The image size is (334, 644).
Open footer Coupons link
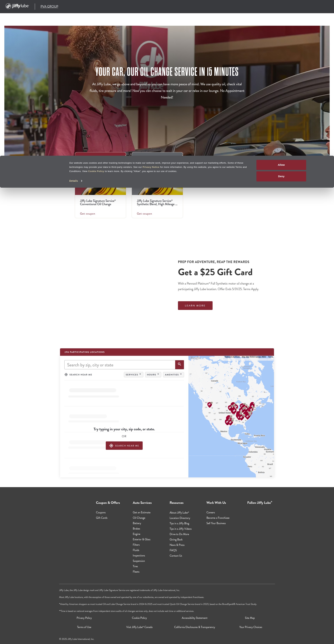pyautogui.click(x=101, y=512)
